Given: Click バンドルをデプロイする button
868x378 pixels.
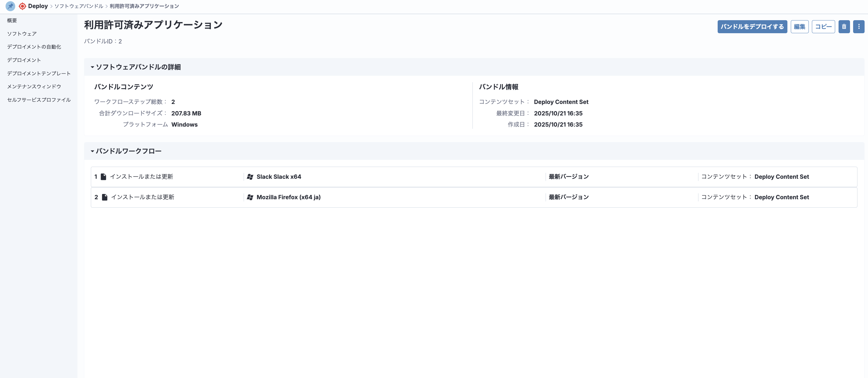Looking at the screenshot, I should pyautogui.click(x=752, y=27).
